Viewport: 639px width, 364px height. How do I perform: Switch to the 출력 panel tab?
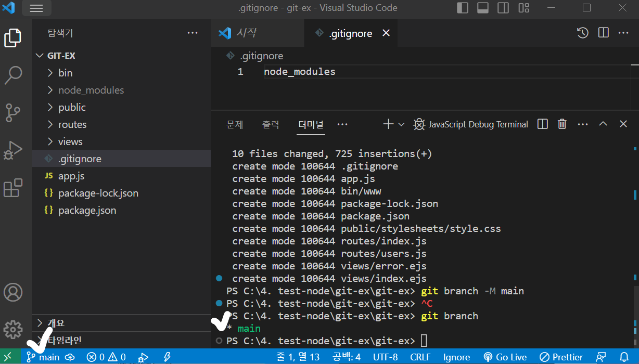(271, 124)
